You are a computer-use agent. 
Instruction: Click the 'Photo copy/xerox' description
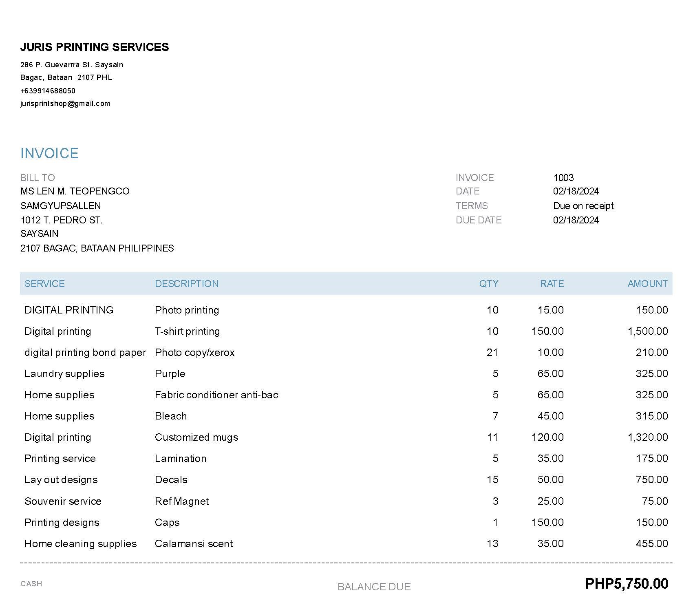coord(195,353)
